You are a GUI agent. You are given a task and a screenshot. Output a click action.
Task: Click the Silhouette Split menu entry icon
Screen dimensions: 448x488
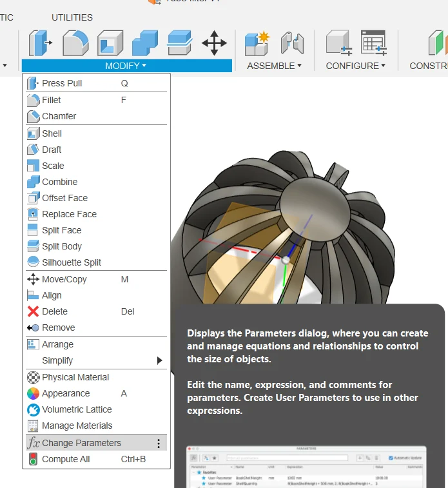pos(34,262)
